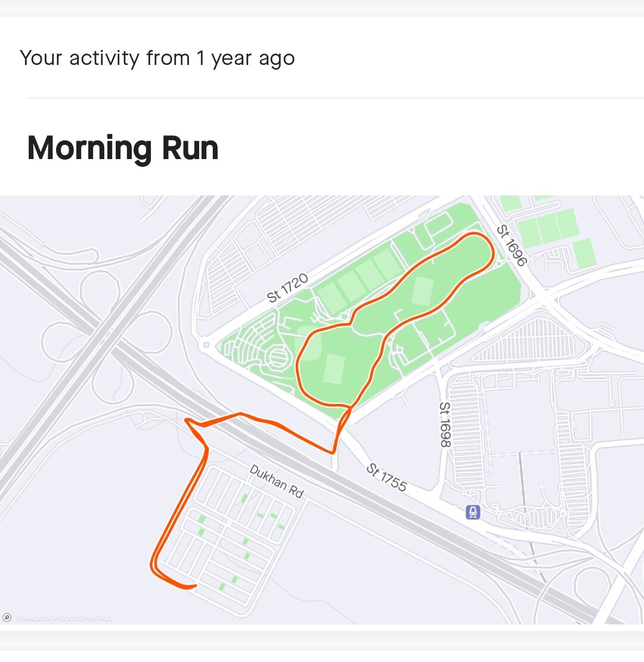Click the circular amphitheater shape in the park
644x662 pixels.
(x=277, y=357)
